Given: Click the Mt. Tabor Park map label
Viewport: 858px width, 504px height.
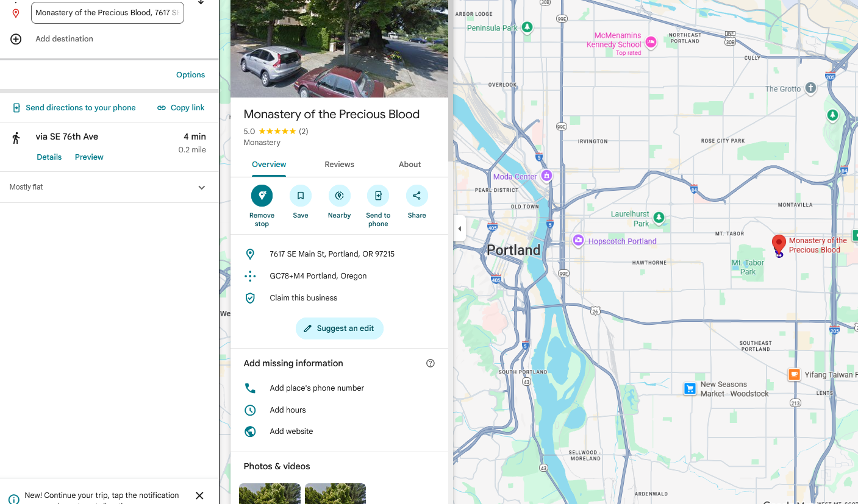Looking at the screenshot, I should (748, 268).
